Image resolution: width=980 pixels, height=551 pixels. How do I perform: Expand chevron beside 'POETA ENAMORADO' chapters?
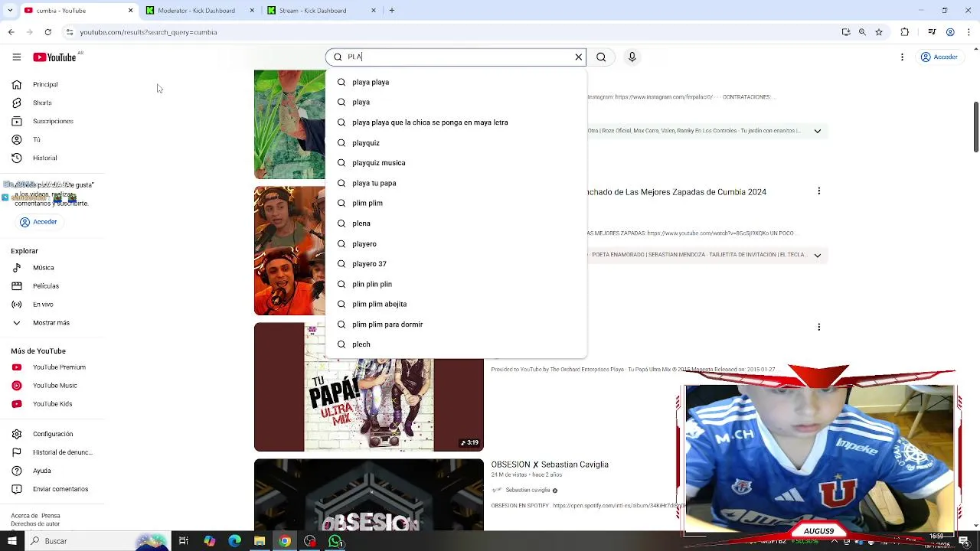pyautogui.click(x=817, y=255)
